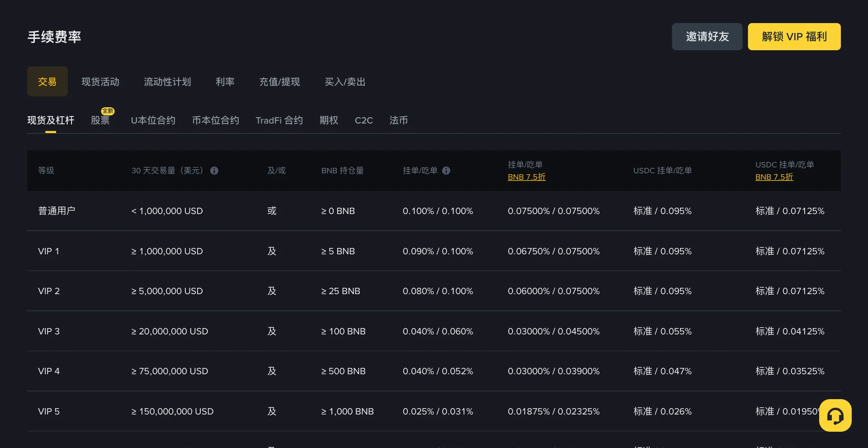Open the 法币 sub-tab

pyautogui.click(x=399, y=120)
